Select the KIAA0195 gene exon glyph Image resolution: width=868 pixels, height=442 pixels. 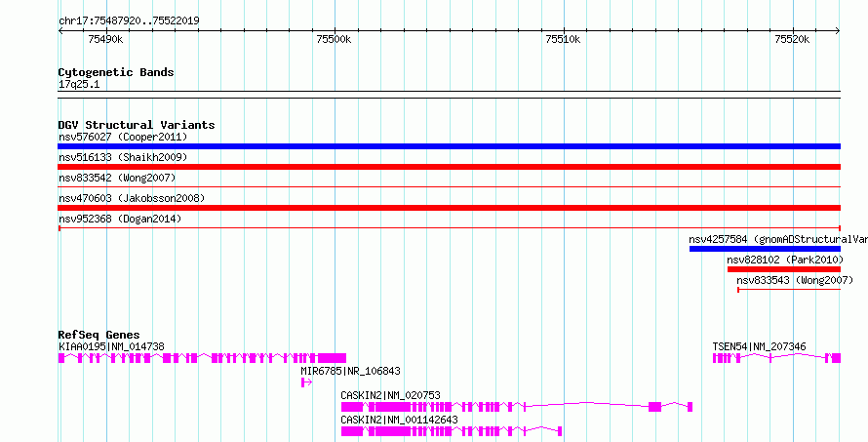pos(202,358)
